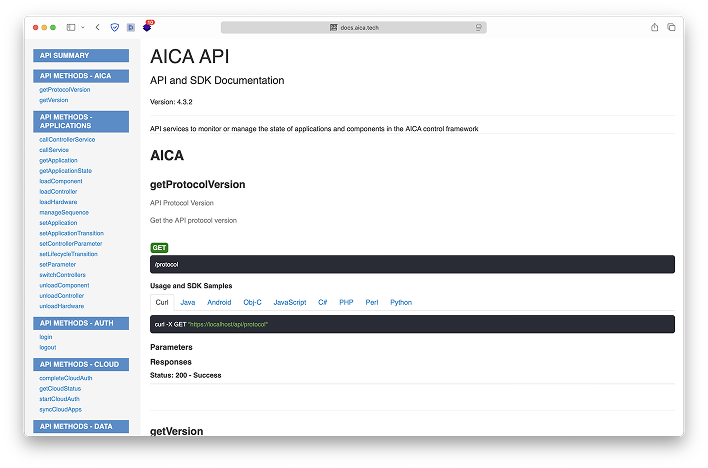The image size is (708, 468).
Task: Click the /protocol endpoint code block
Action: [412, 265]
